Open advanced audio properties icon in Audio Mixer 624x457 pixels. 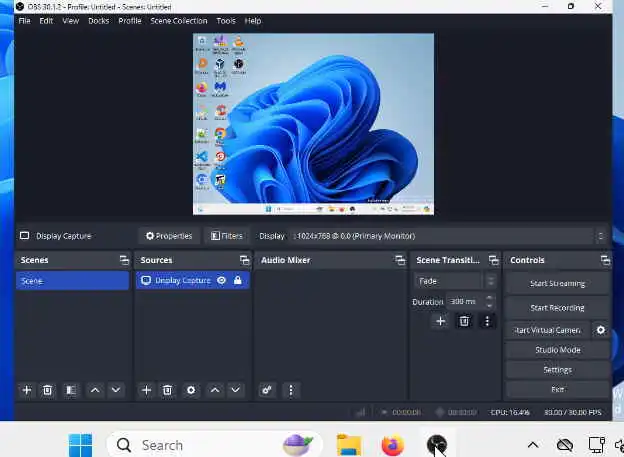[267, 390]
